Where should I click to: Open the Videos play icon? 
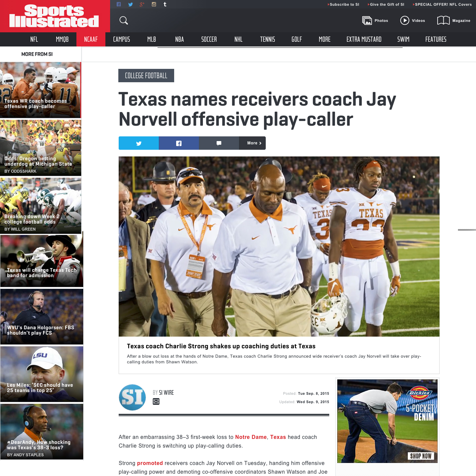pyautogui.click(x=405, y=20)
